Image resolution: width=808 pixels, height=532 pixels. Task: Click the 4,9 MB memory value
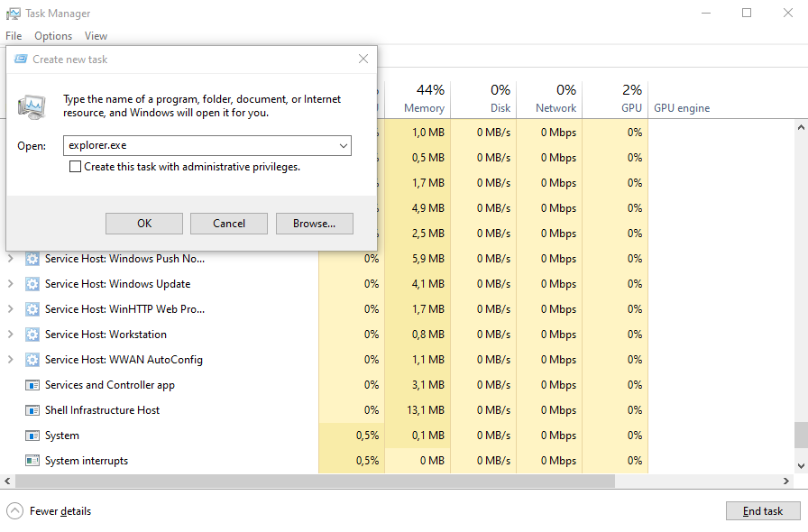[427, 208]
